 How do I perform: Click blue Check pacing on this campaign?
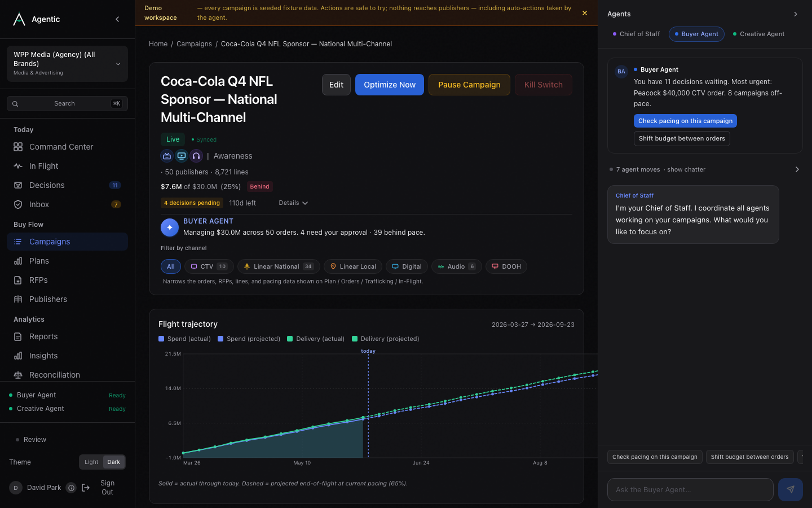(x=685, y=121)
